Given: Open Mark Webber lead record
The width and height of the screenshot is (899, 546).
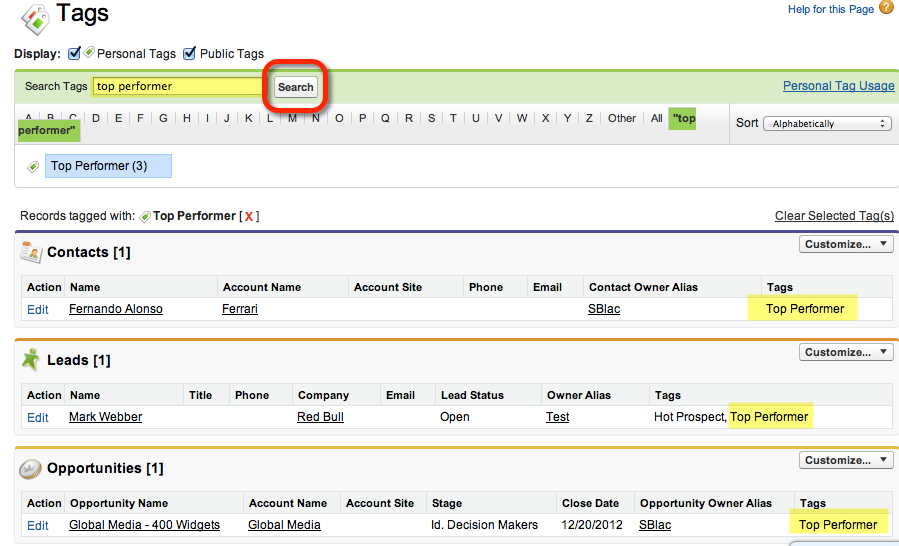Looking at the screenshot, I should (x=105, y=416).
